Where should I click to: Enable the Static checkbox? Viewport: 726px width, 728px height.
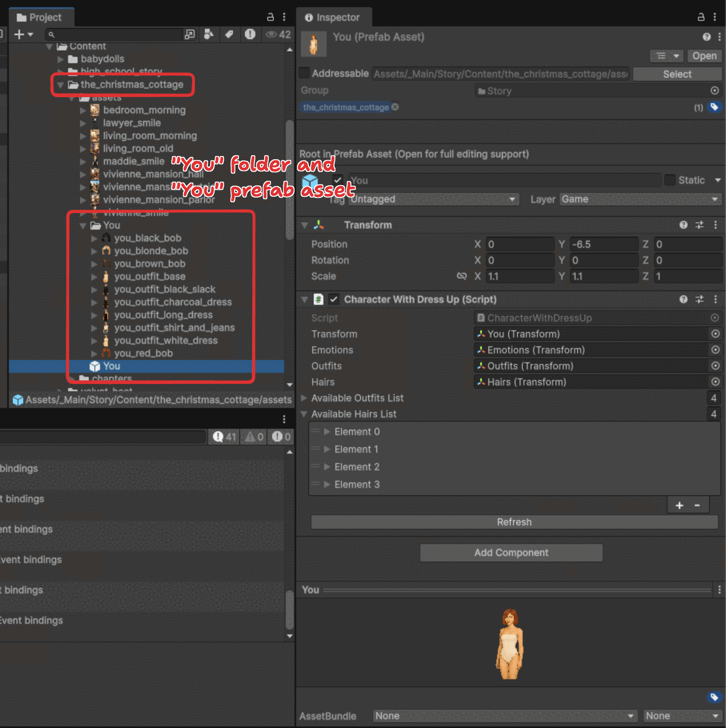tap(670, 180)
